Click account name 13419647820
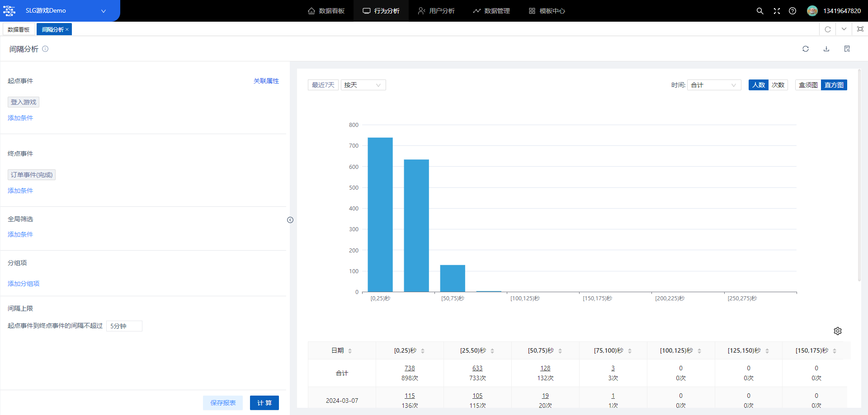The width and height of the screenshot is (868, 415). [842, 11]
